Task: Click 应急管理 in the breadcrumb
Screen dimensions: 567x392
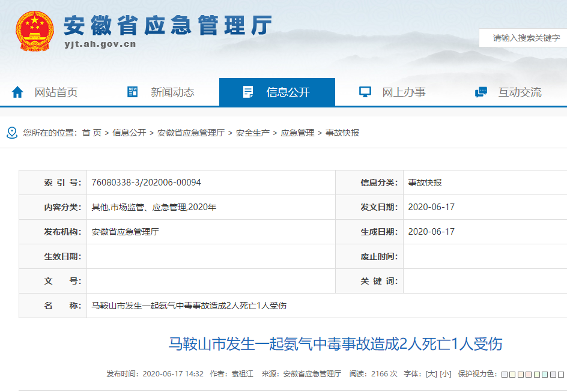Action: [297, 133]
